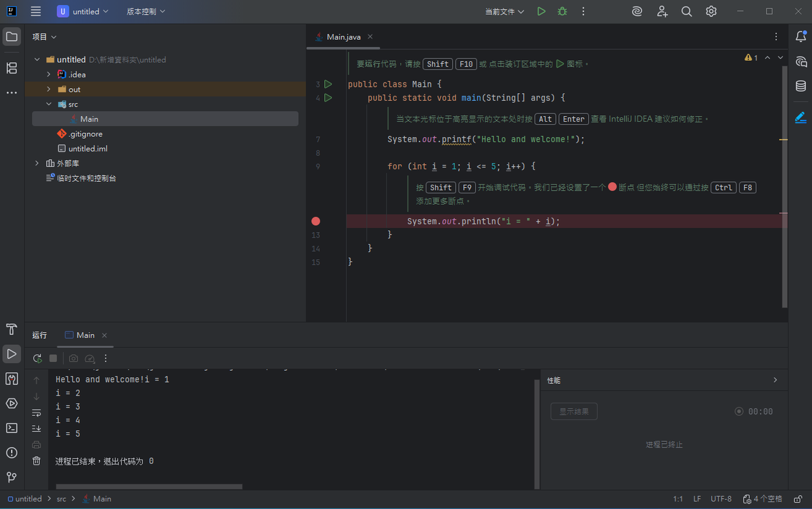Collapse the src folder node

pyautogui.click(x=49, y=104)
